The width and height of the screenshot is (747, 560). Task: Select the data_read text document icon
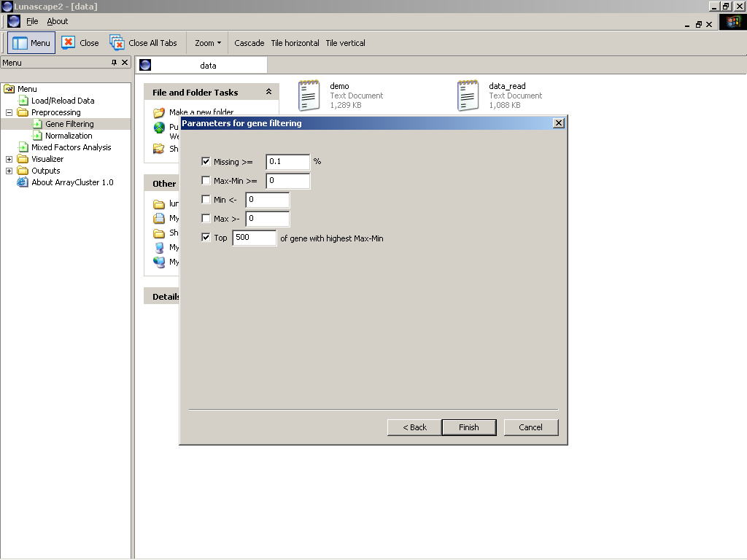click(x=468, y=96)
